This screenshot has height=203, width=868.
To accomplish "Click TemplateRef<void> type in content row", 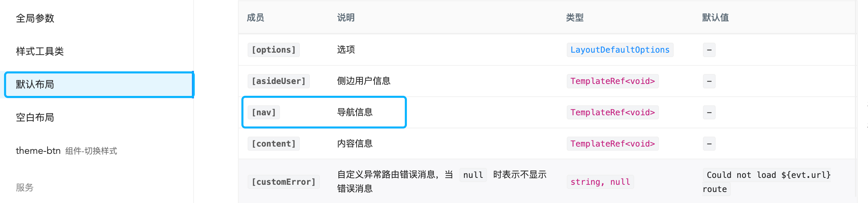I will tap(612, 144).
